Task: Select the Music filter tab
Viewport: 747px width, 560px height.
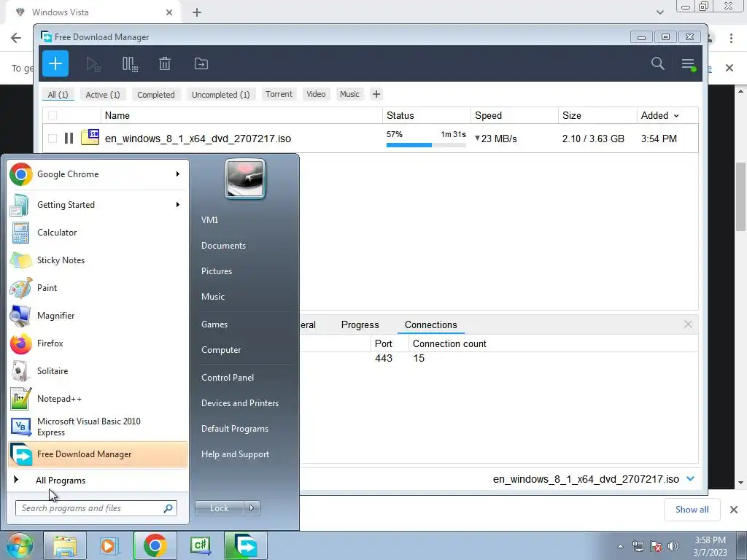Action: click(x=349, y=94)
